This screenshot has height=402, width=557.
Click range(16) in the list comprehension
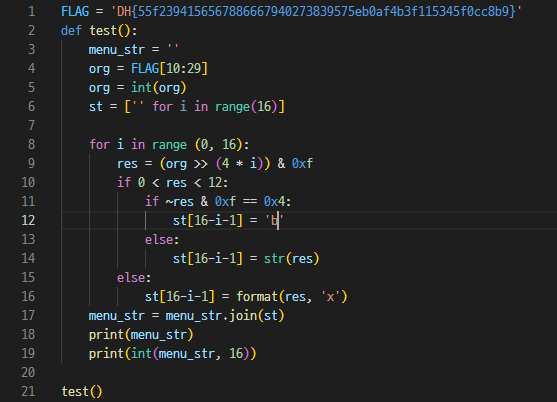coord(246,107)
